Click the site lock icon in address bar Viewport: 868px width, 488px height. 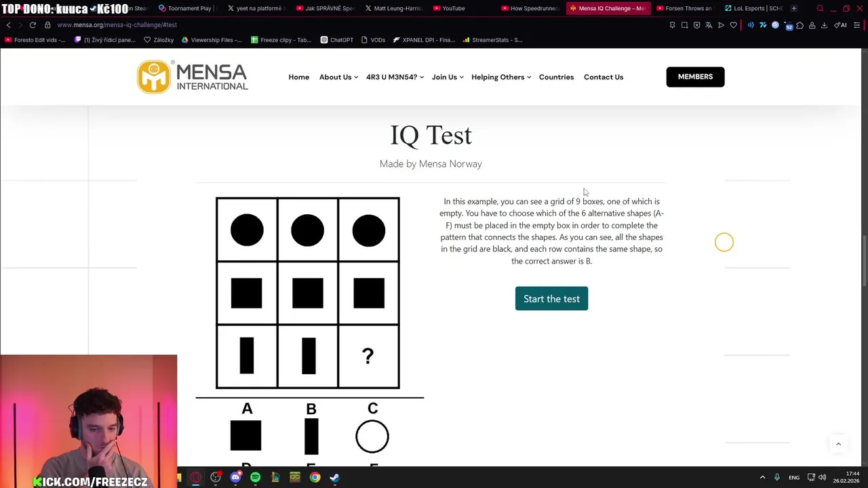pos(47,25)
